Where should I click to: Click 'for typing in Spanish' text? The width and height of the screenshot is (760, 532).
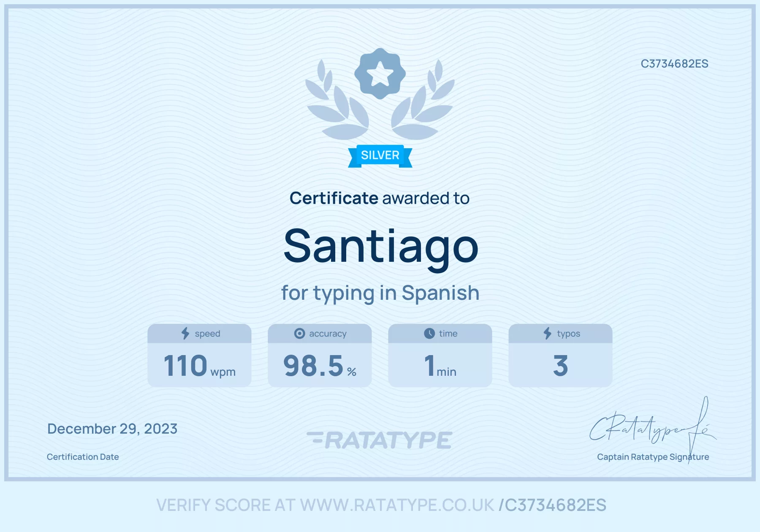coord(380,293)
